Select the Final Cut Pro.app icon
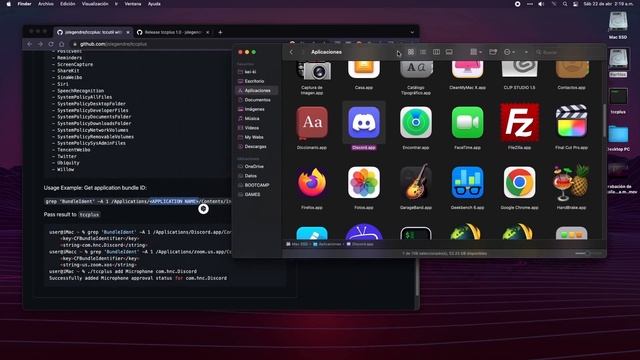Viewport: 640px width, 360px height. coord(571,122)
